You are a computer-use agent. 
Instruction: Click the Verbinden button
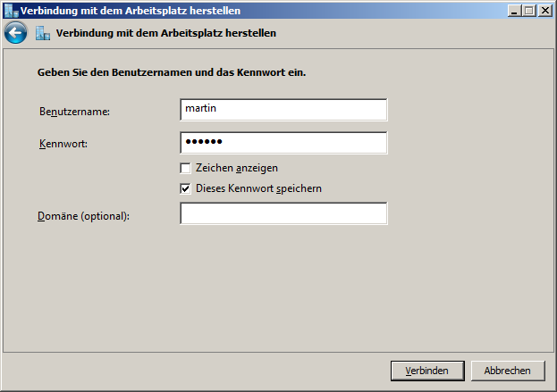tap(427, 371)
